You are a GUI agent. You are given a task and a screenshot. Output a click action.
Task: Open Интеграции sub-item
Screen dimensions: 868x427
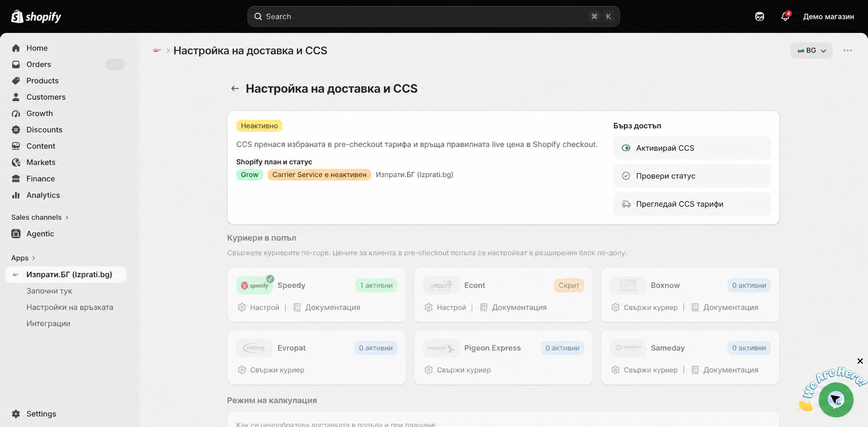48,324
